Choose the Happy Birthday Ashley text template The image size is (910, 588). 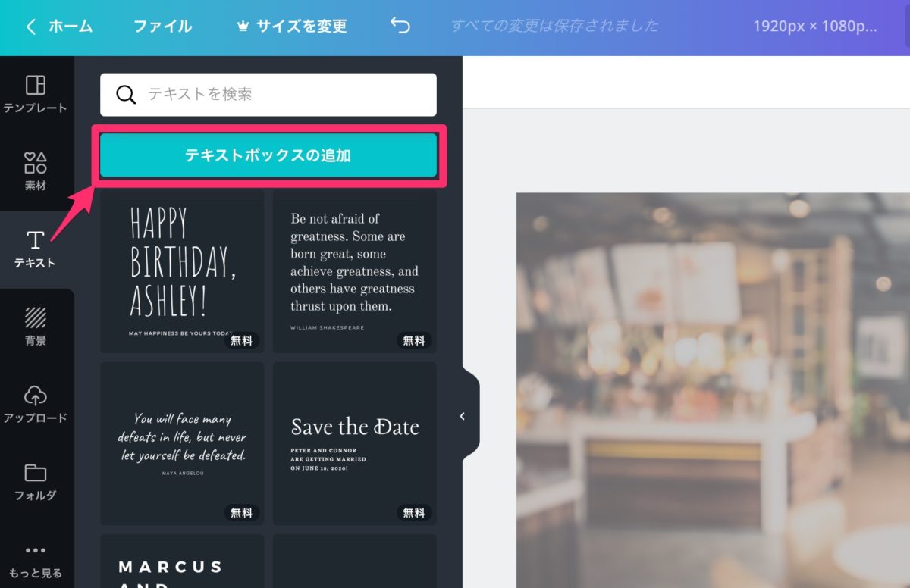[182, 271]
